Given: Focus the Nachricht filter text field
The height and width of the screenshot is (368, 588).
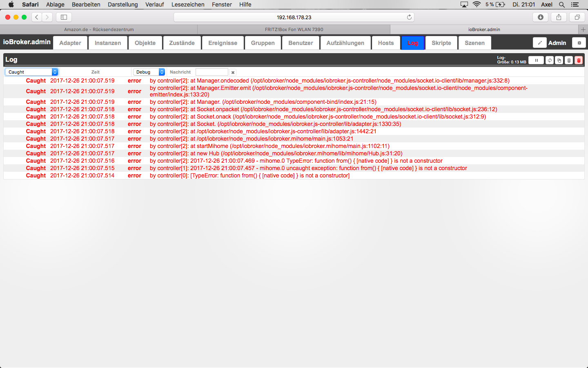Looking at the screenshot, I should coord(212,72).
